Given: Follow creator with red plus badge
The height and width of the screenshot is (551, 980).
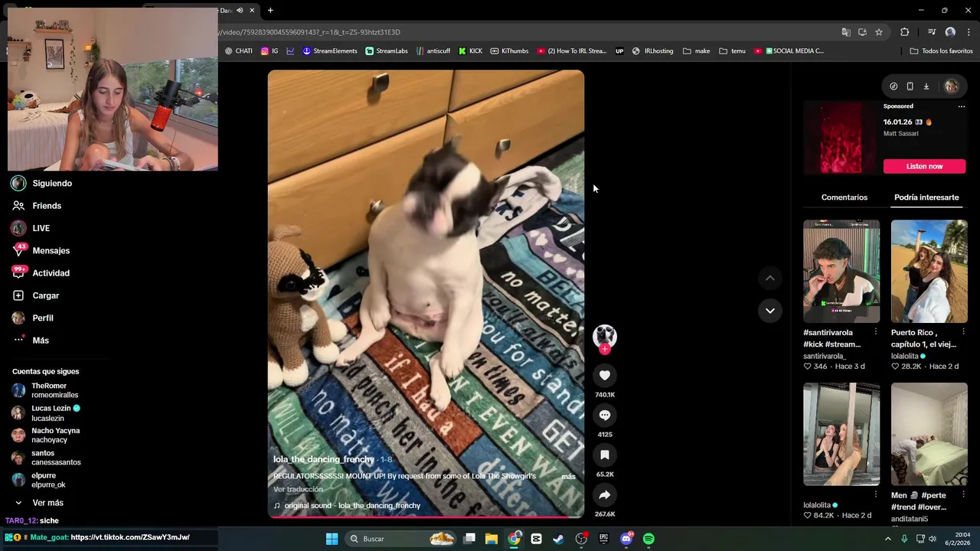Looking at the screenshot, I should (605, 349).
